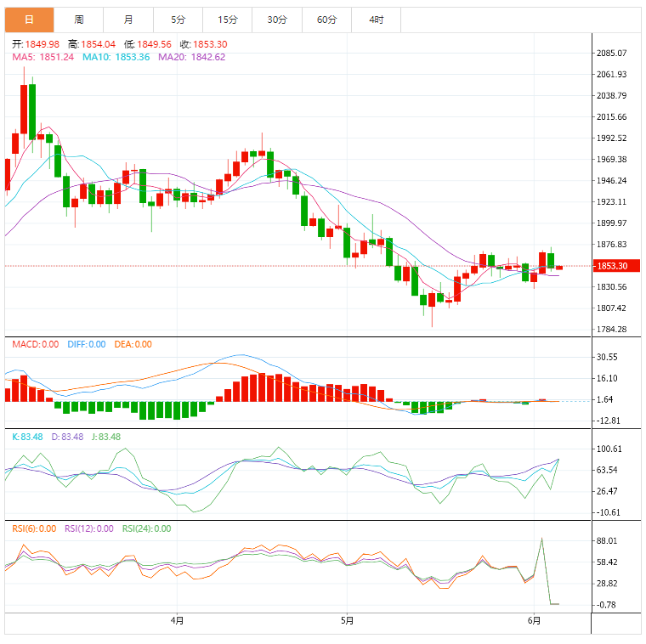Click the 收: 1853.30 closing price
Screen dimensions: 646x644
pos(203,44)
